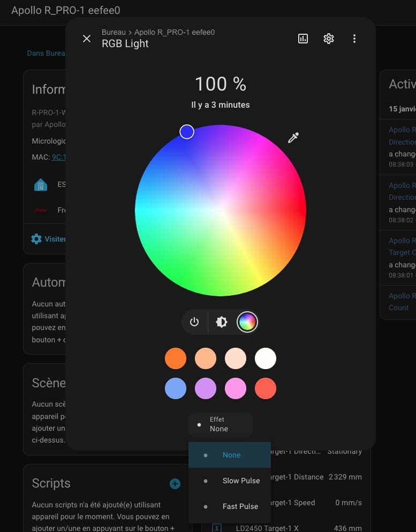
Task: Close the RGB Light dialog
Action: (87, 39)
